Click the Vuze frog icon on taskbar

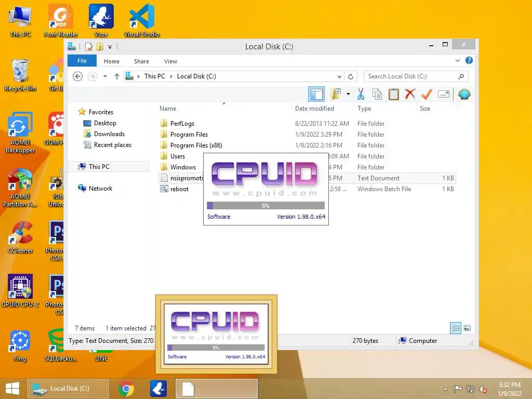click(158, 389)
